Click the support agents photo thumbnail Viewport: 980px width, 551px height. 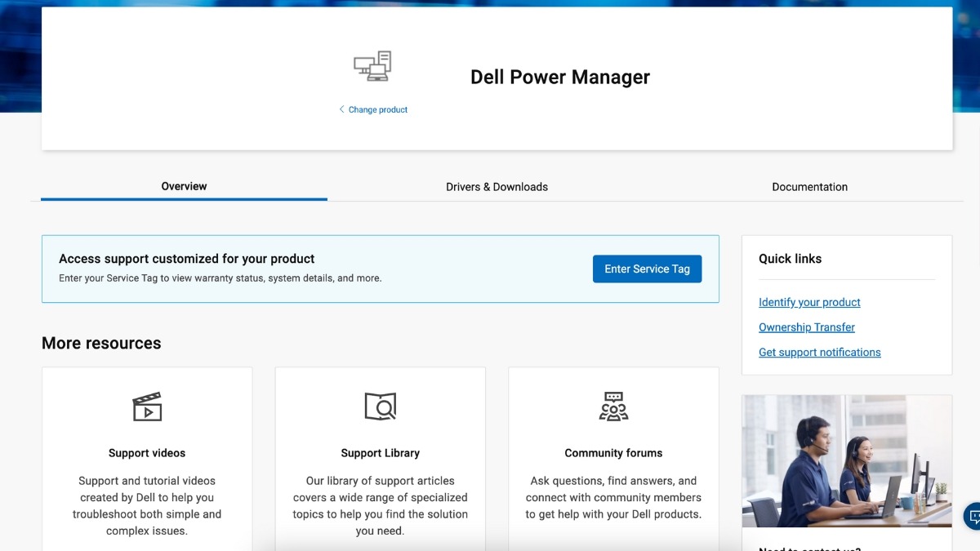click(x=847, y=461)
